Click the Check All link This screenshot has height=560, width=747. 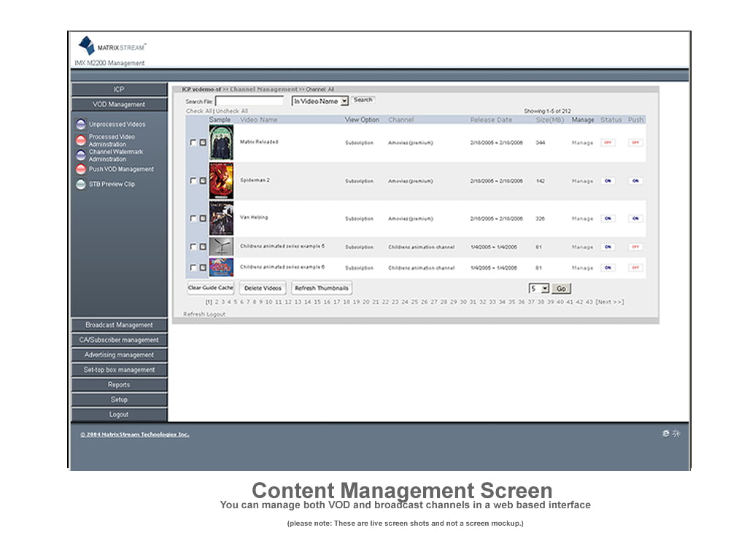(198, 111)
